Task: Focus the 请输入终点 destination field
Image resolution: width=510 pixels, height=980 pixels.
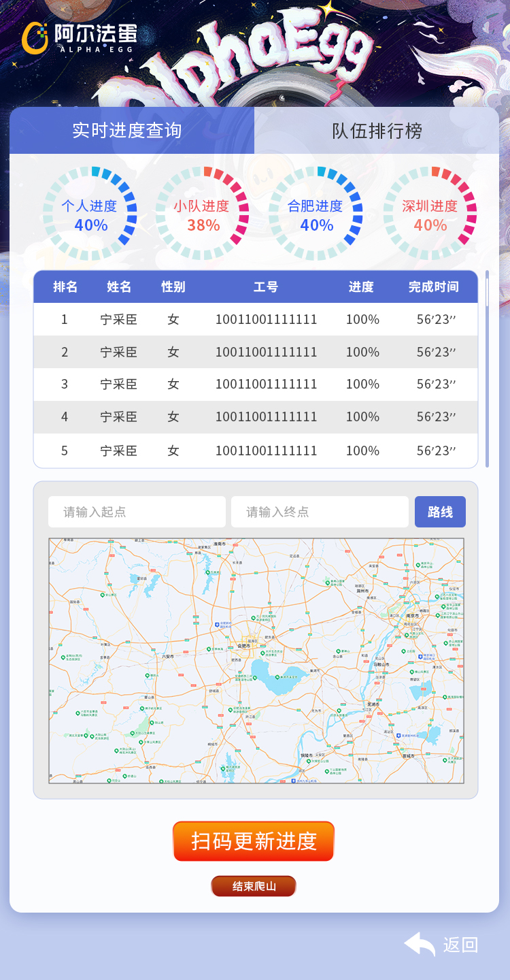Action: pyautogui.click(x=320, y=512)
